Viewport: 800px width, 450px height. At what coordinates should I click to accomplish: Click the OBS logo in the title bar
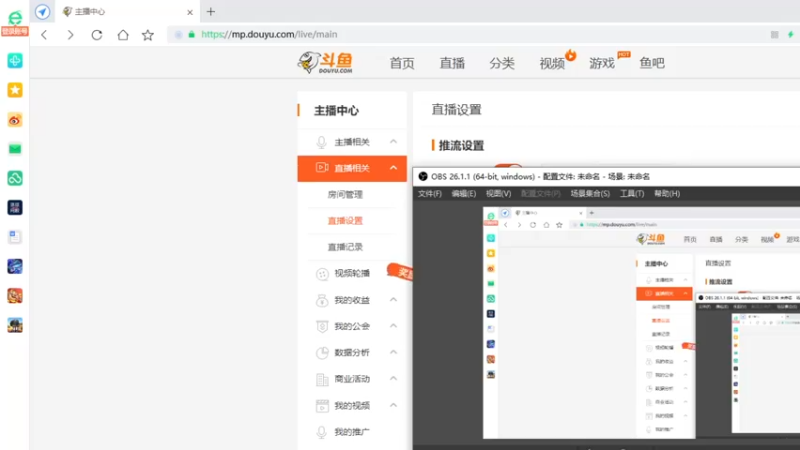coord(423,177)
